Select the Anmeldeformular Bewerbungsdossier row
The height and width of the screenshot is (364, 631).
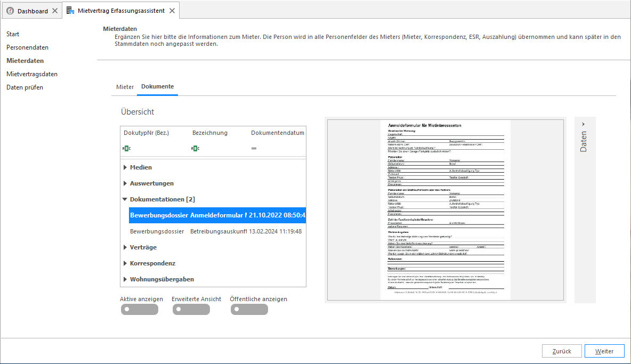[217, 215]
